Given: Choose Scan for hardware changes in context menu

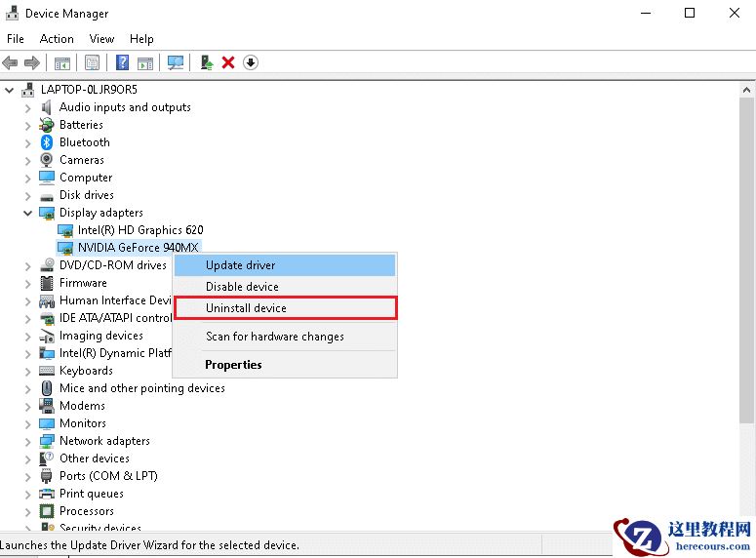Looking at the screenshot, I should 285,337.
